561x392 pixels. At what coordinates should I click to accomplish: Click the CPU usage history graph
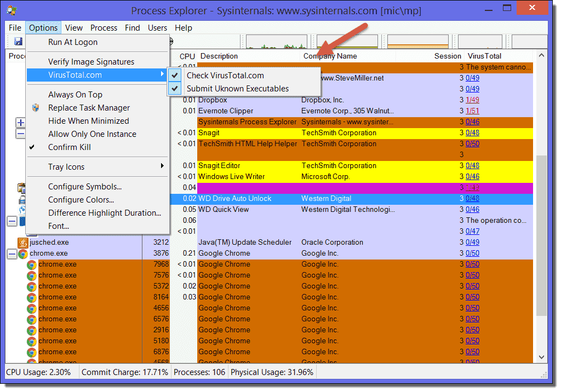[276, 42]
